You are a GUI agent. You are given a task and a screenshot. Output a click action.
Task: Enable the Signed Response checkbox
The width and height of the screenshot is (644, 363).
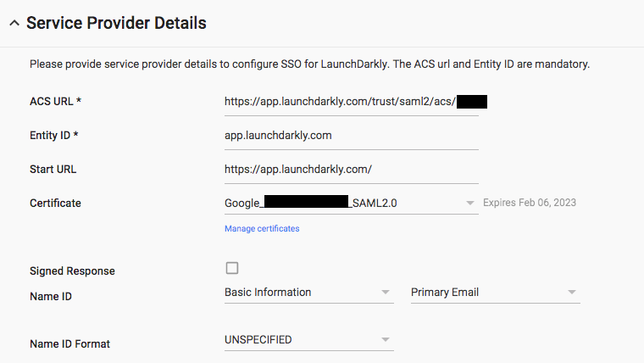tap(232, 268)
